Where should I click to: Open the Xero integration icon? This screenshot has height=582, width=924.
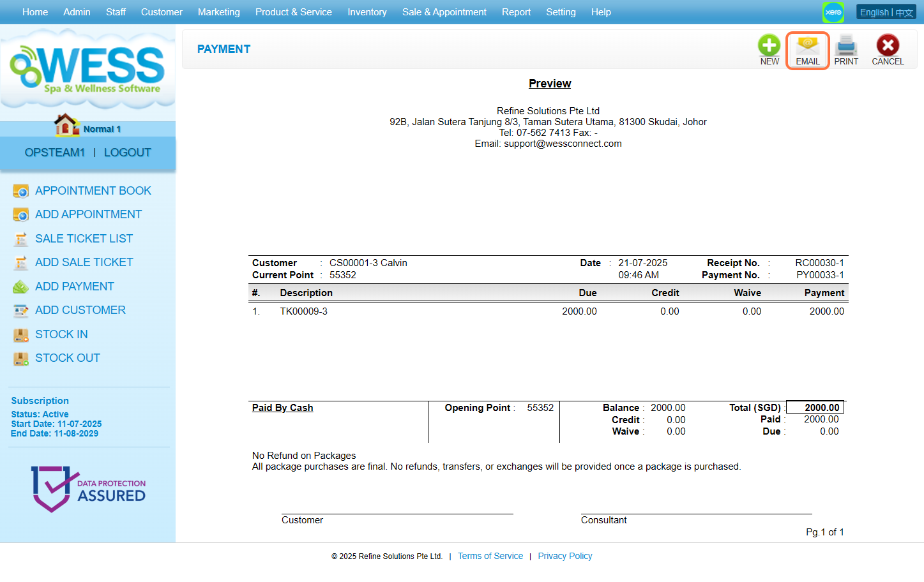(x=833, y=12)
